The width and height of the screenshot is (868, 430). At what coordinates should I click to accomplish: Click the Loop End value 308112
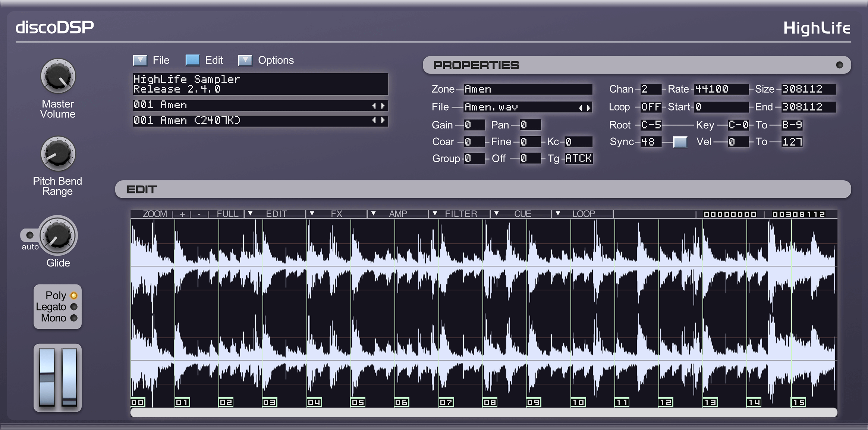click(x=809, y=107)
